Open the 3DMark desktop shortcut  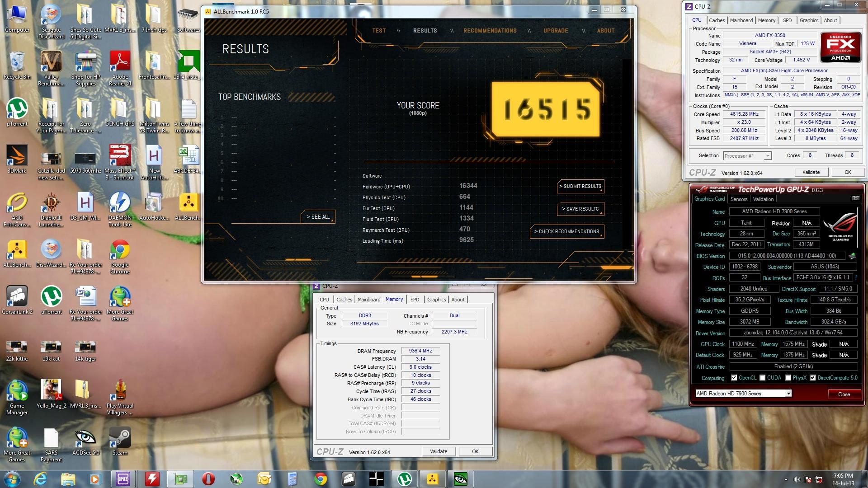point(17,159)
